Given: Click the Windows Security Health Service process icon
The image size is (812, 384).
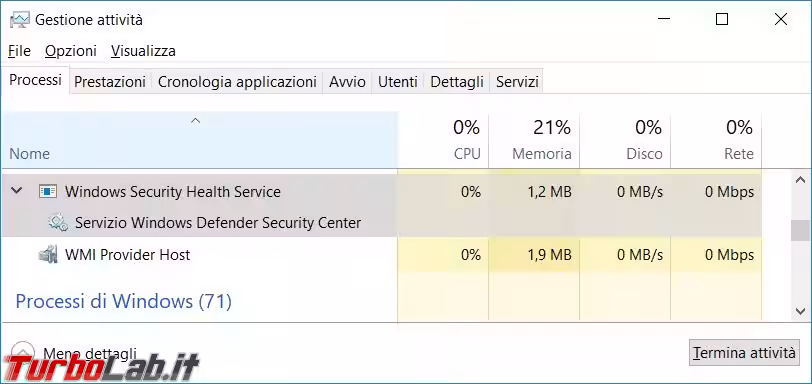Looking at the screenshot, I should [48, 192].
